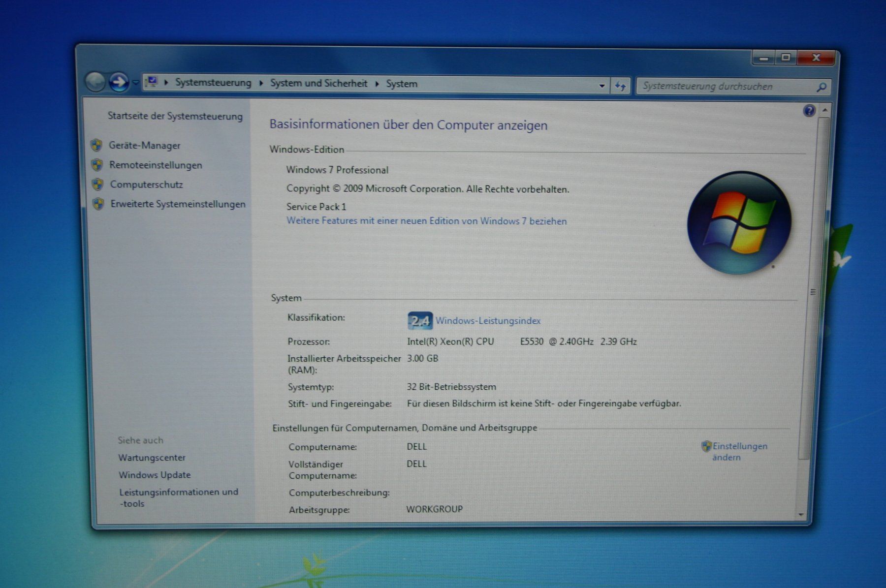Click the magnifier icon in the search box
Screen dimensions: 886x588
[821, 88]
